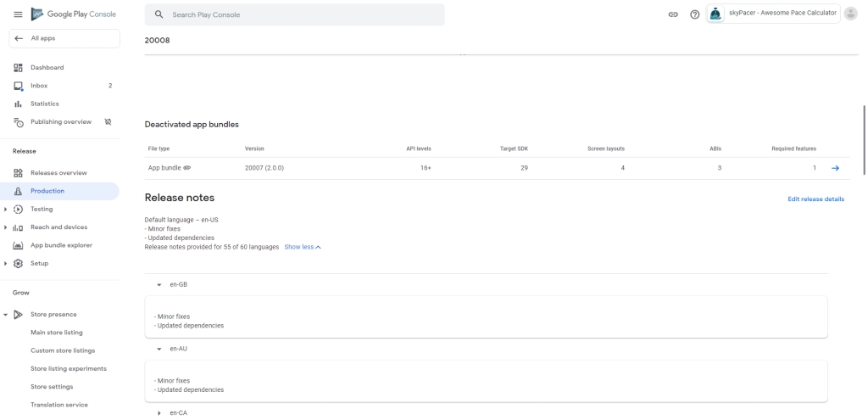Collapse the en-GB release notes
Image resolution: width=868 pixels, height=420 pixels.
click(x=159, y=285)
